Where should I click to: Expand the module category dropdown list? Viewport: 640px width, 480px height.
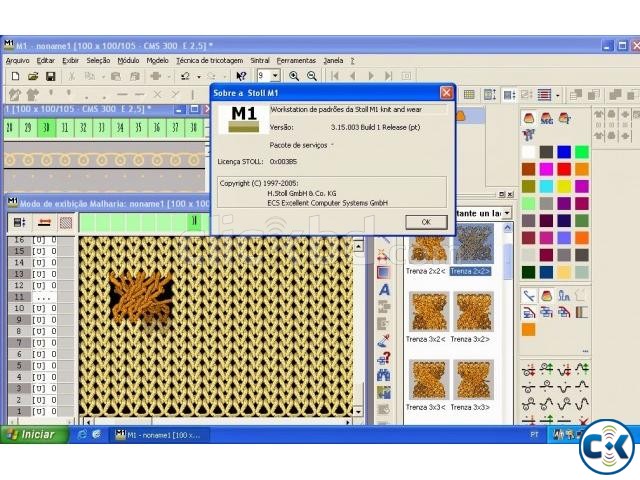coord(507,213)
